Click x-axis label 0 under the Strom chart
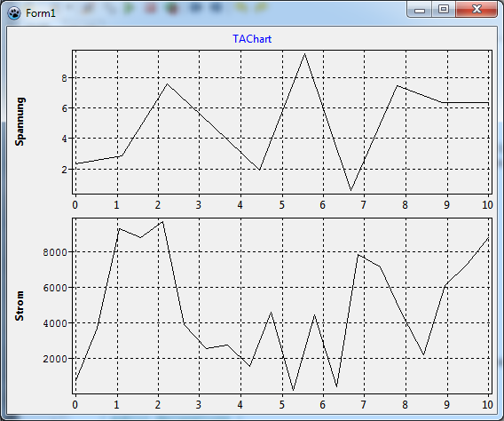 pyautogui.click(x=75, y=405)
